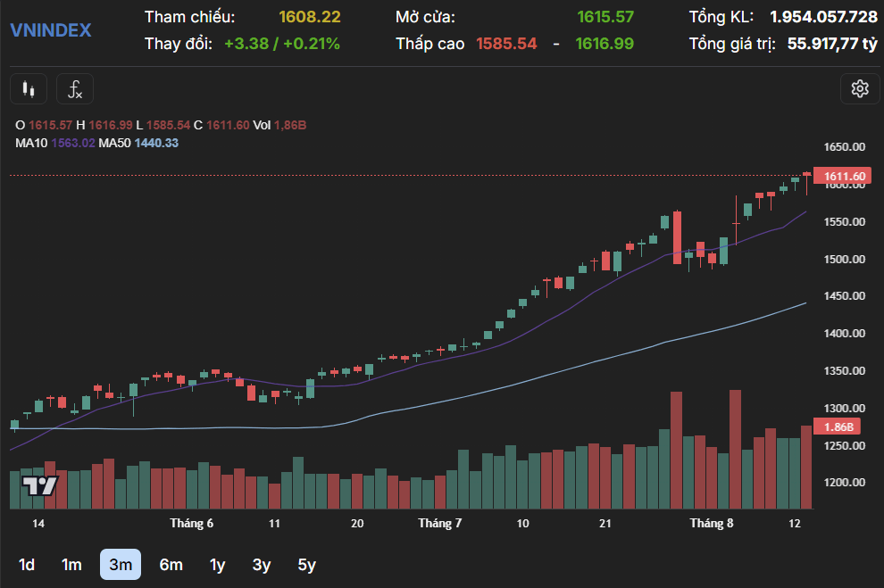Click the red 1611.60 price label
Image resolution: width=884 pixels, height=588 pixels.
click(x=843, y=177)
